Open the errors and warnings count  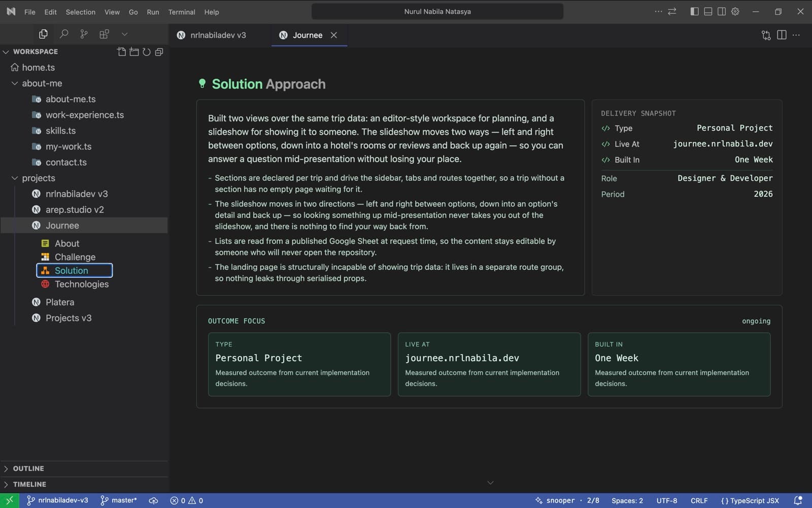click(187, 500)
